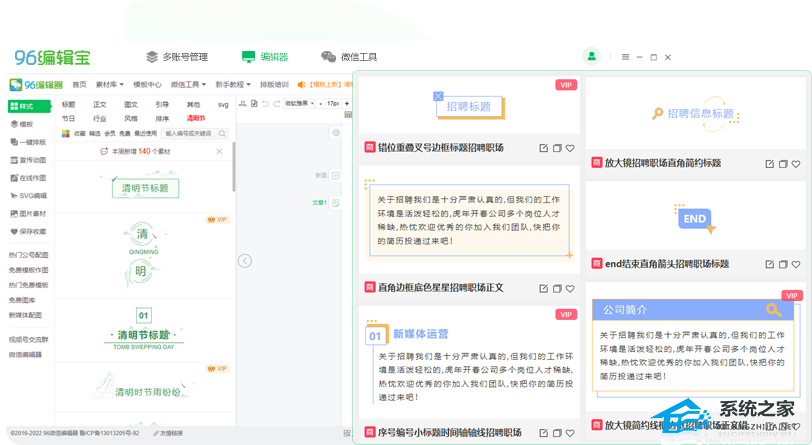Open the 视频号交流群 link

click(28, 339)
